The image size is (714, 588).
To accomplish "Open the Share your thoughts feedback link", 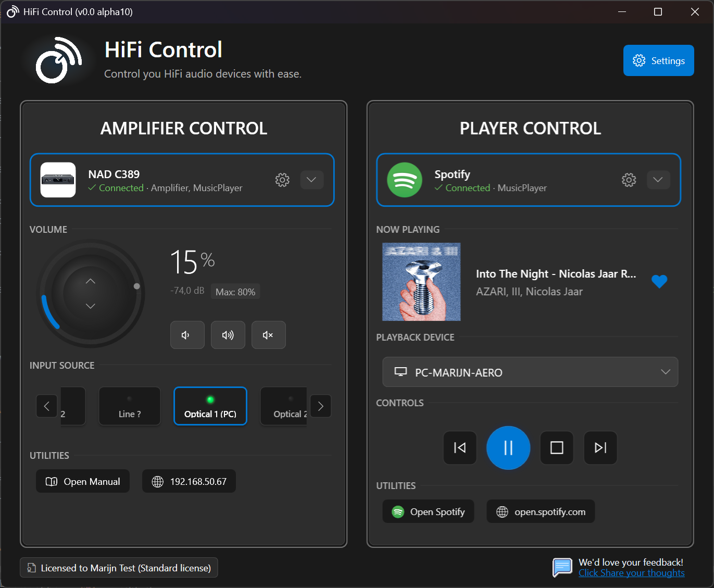I will [x=631, y=572].
